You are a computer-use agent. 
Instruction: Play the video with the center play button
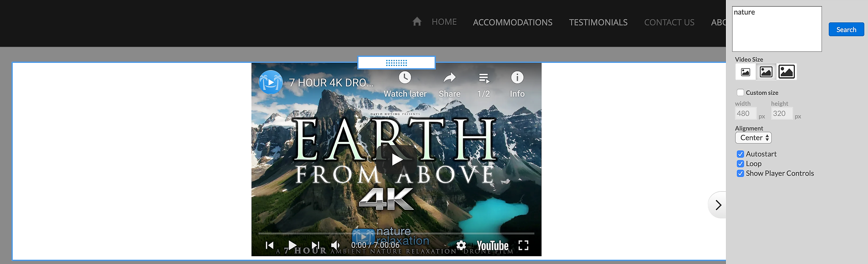pos(396,159)
